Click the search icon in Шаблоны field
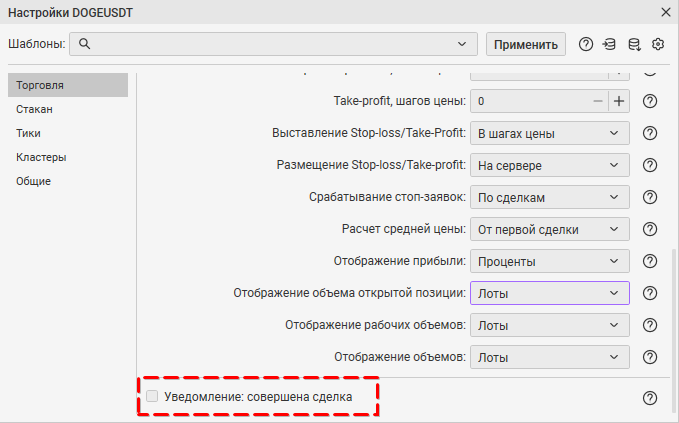 pyautogui.click(x=85, y=44)
